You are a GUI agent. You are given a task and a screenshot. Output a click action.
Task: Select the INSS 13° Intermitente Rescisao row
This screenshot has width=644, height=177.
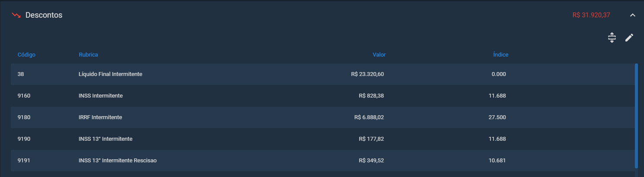click(x=323, y=161)
